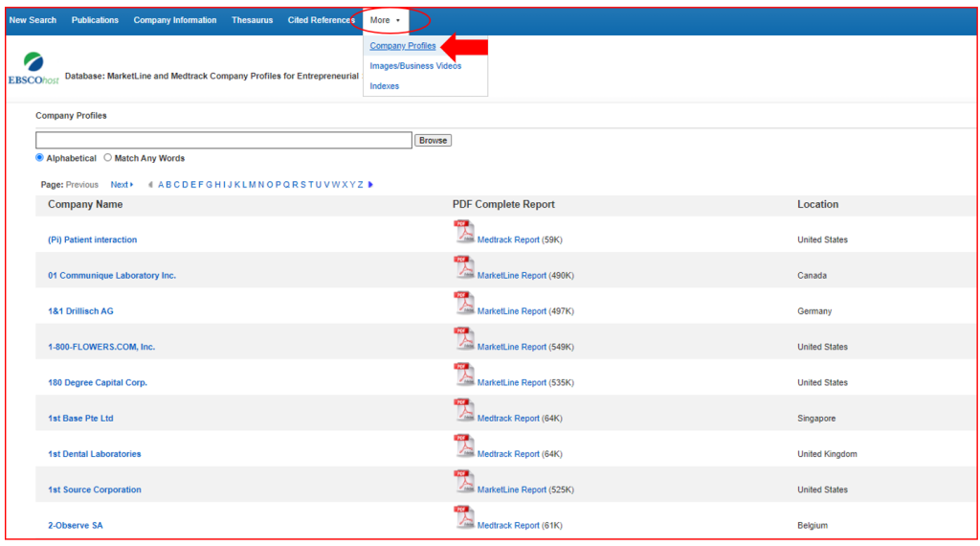Open PDF icon for 1st Source Corporation

[464, 481]
